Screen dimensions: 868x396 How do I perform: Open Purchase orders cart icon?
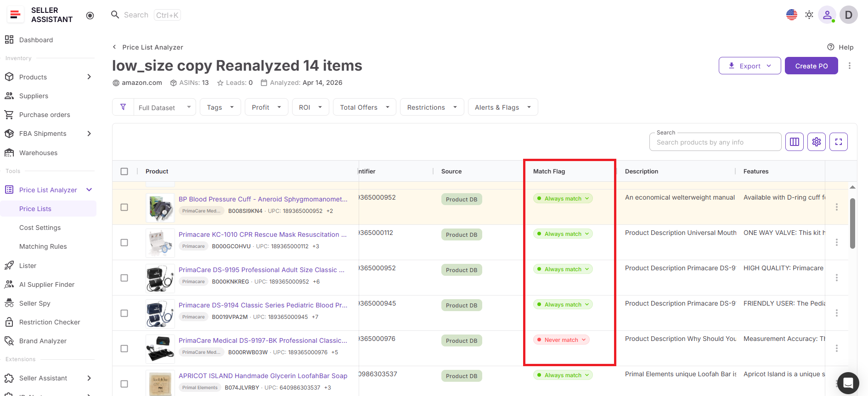pyautogui.click(x=9, y=115)
